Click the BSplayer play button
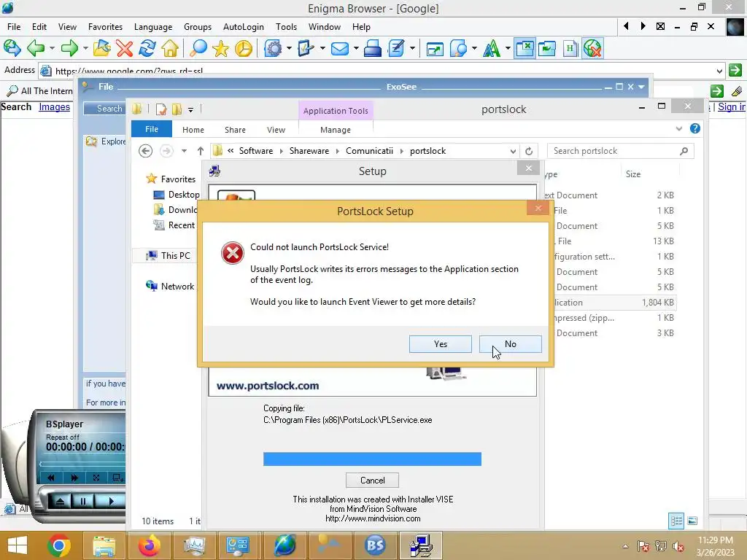 110,501
